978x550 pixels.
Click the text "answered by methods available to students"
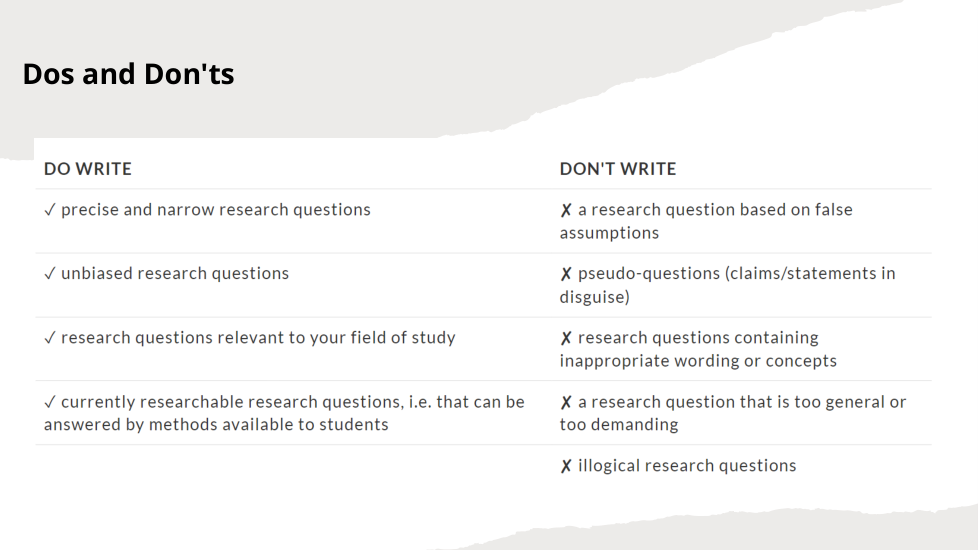216,425
